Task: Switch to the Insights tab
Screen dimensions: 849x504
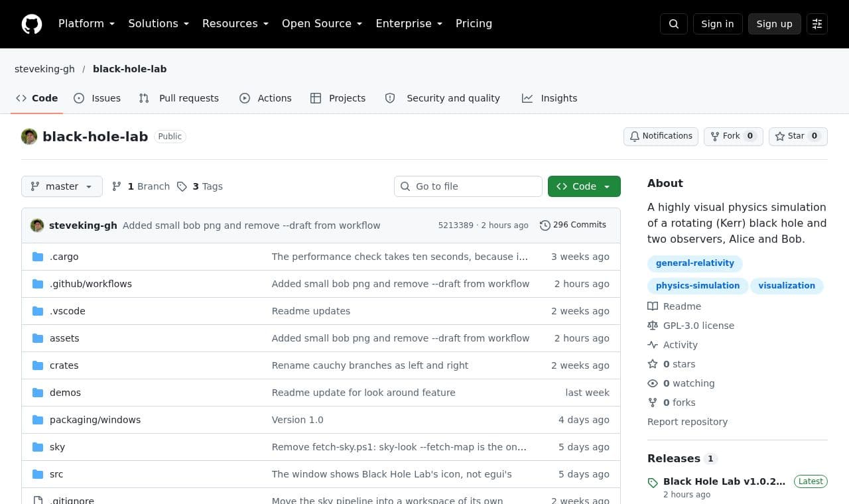Action: [x=550, y=98]
